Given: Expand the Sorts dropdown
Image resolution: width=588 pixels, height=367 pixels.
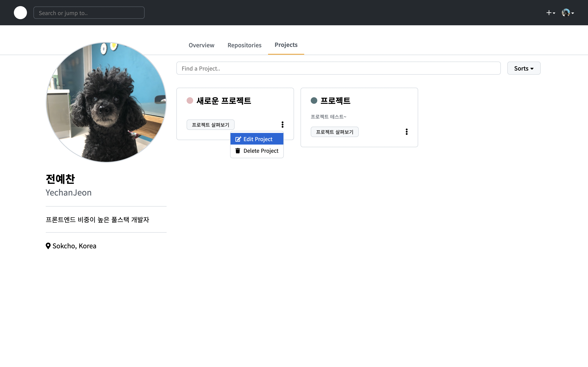Looking at the screenshot, I should tap(524, 68).
